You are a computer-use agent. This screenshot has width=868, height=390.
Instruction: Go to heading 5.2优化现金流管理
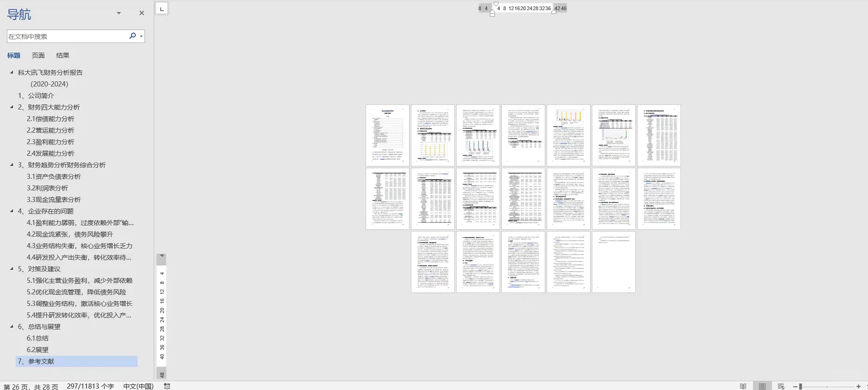click(76, 292)
